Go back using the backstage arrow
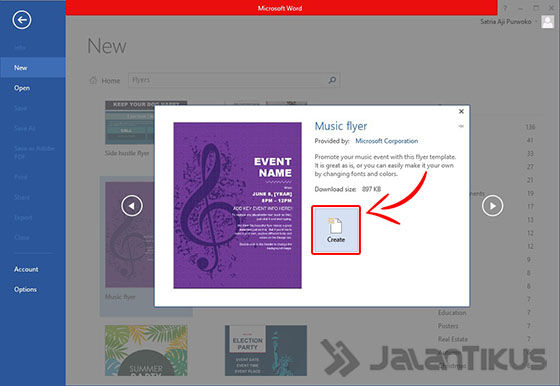The width and height of the screenshot is (560, 386). point(22,20)
